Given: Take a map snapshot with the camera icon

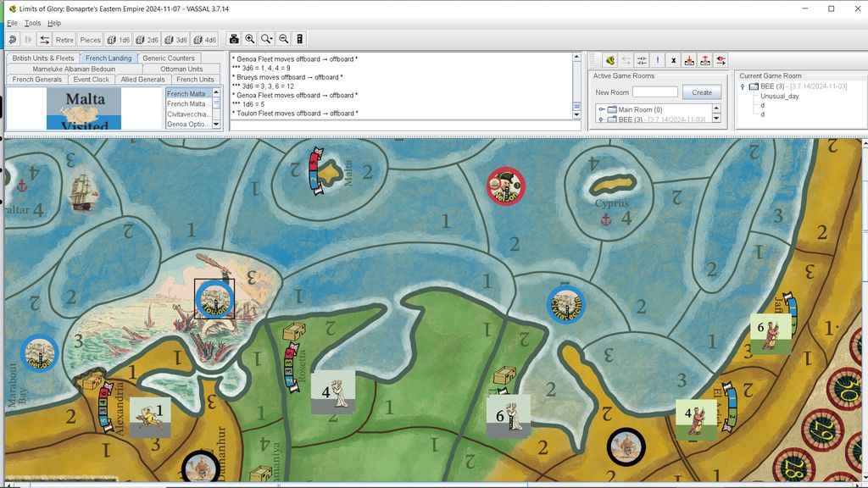Looking at the screenshot, I should tap(234, 39).
